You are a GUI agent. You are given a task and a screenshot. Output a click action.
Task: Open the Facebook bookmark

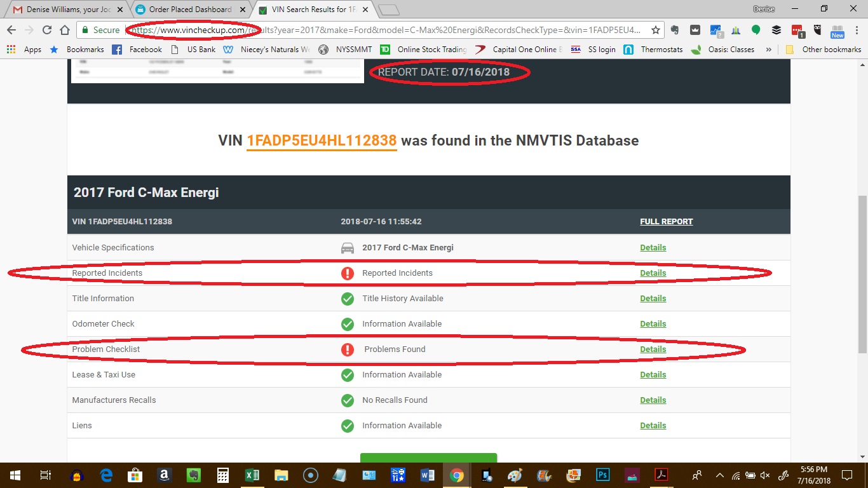[137, 49]
